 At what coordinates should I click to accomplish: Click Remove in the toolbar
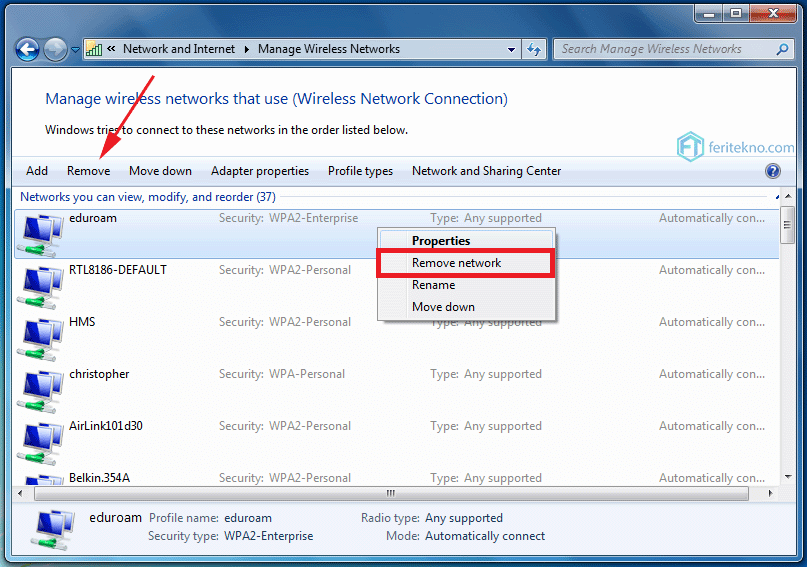89,171
